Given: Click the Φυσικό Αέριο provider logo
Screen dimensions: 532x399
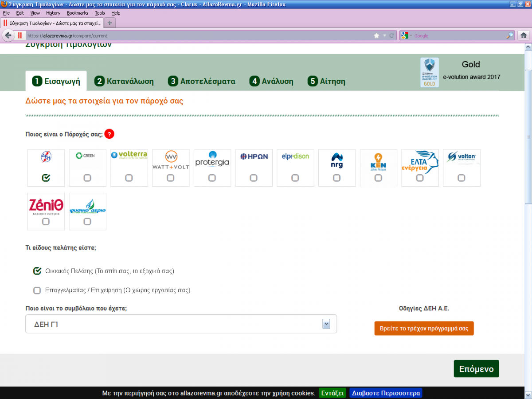Looking at the screenshot, I should (88, 206).
